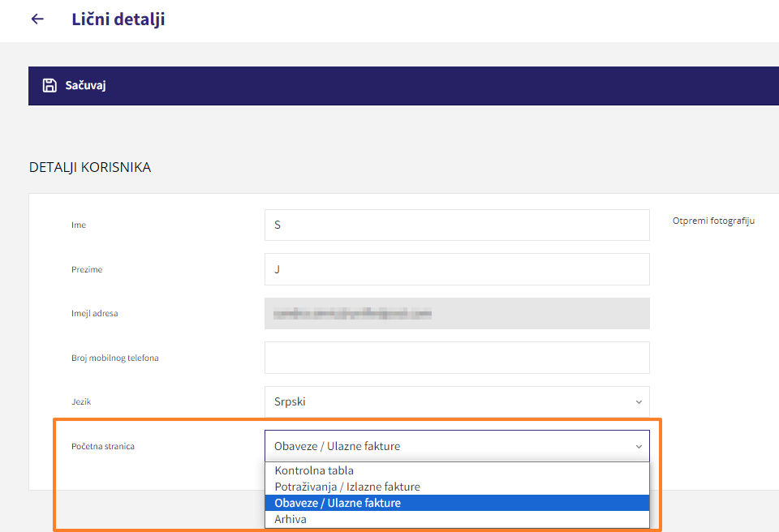Collapse the Početna stranica dropdown
Viewport: 779px width, 532px height.
457,446
